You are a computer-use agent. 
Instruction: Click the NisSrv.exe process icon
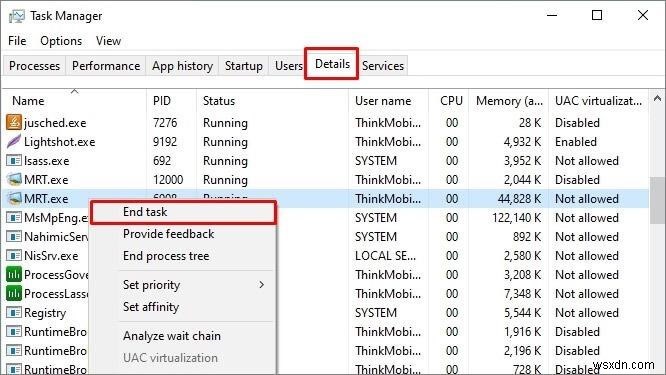tap(14, 256)
